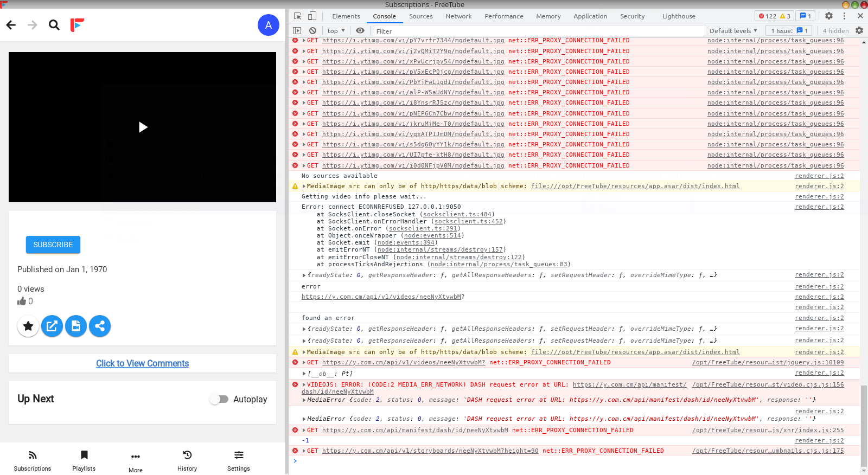Focus the console Filter input
The height and width of the screenshot is (475, 868).
point(539,31)
